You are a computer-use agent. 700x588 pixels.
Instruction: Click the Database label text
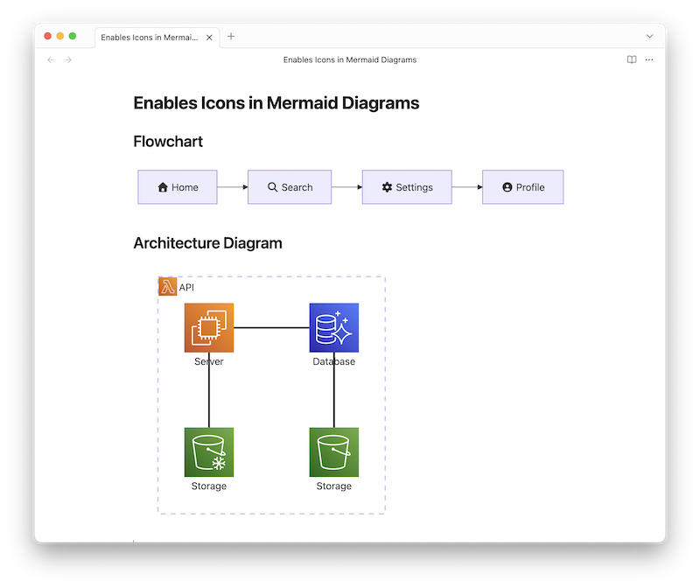tap(334, 361)
